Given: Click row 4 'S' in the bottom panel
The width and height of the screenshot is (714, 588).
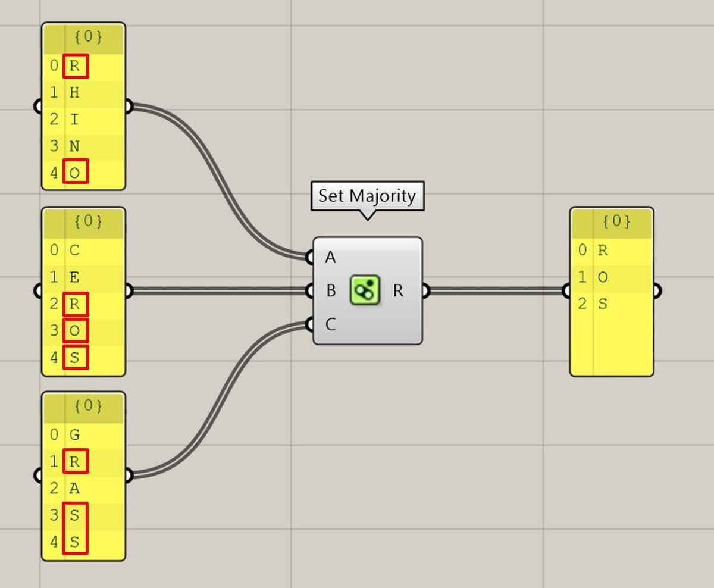Looking at the screenshot, I should click(x=83, y=542).
